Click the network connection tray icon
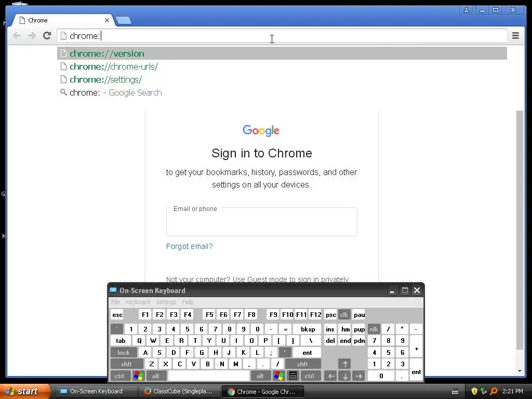Viewport: 532px width, 399px height. (x=484, y=391)
